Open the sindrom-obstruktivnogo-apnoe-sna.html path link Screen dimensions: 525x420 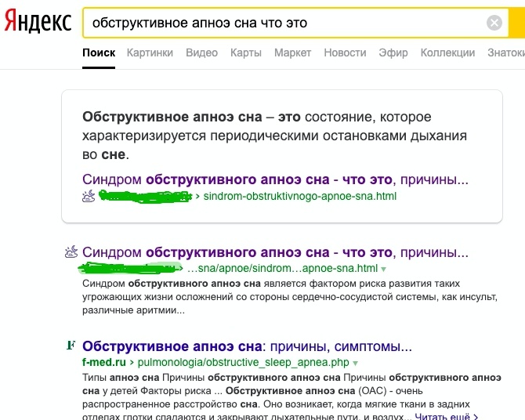(299, 196)
